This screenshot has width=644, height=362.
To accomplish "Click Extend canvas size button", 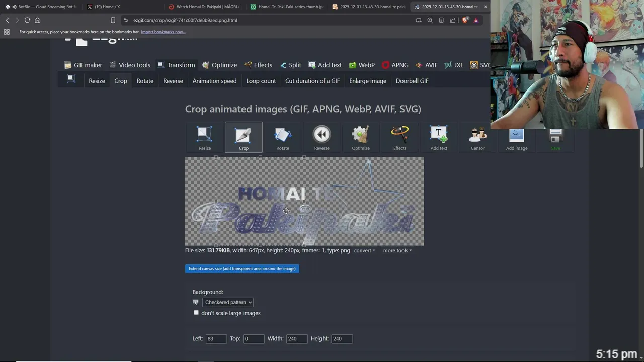I will (x=242, y=269).
